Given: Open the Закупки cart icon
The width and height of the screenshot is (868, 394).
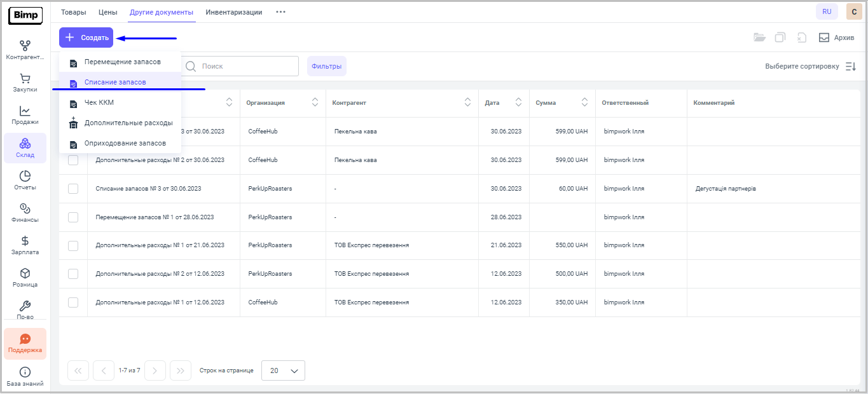Looking at the screenshot, I should point(25,79).
